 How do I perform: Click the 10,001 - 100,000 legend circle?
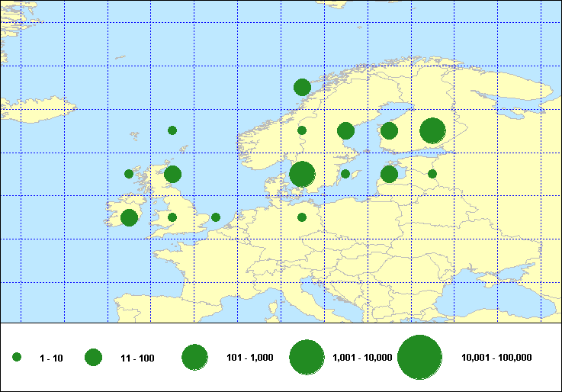420,357
